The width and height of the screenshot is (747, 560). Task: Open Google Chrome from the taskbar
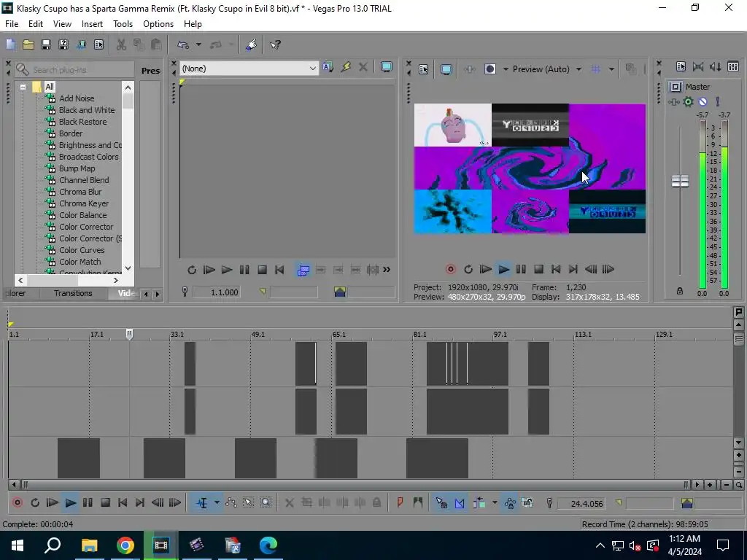tap(125, 545)
